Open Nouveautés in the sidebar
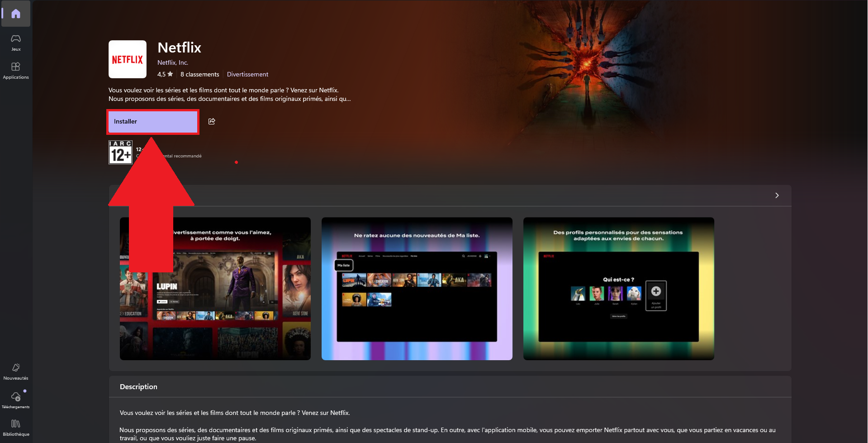 (x=16, y=372)
